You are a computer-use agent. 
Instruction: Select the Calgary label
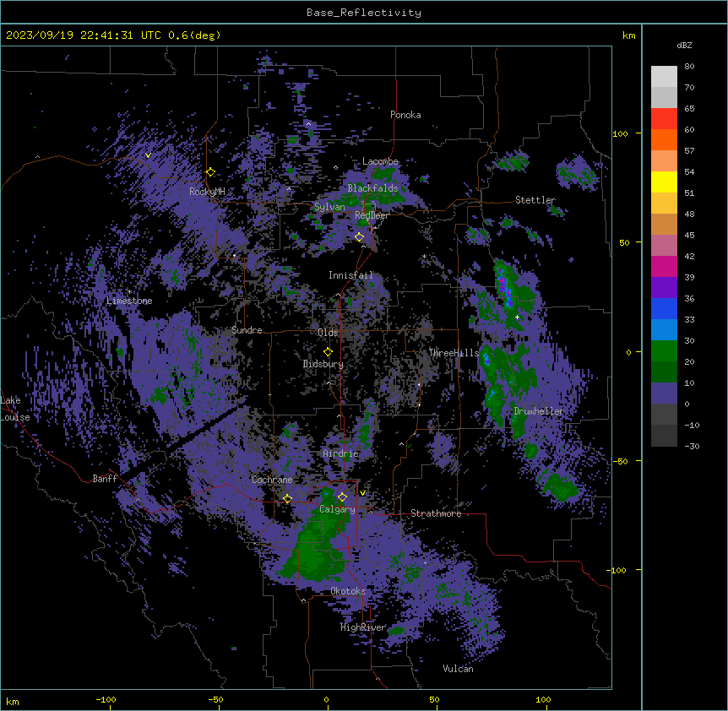click(x=337, y=509)
